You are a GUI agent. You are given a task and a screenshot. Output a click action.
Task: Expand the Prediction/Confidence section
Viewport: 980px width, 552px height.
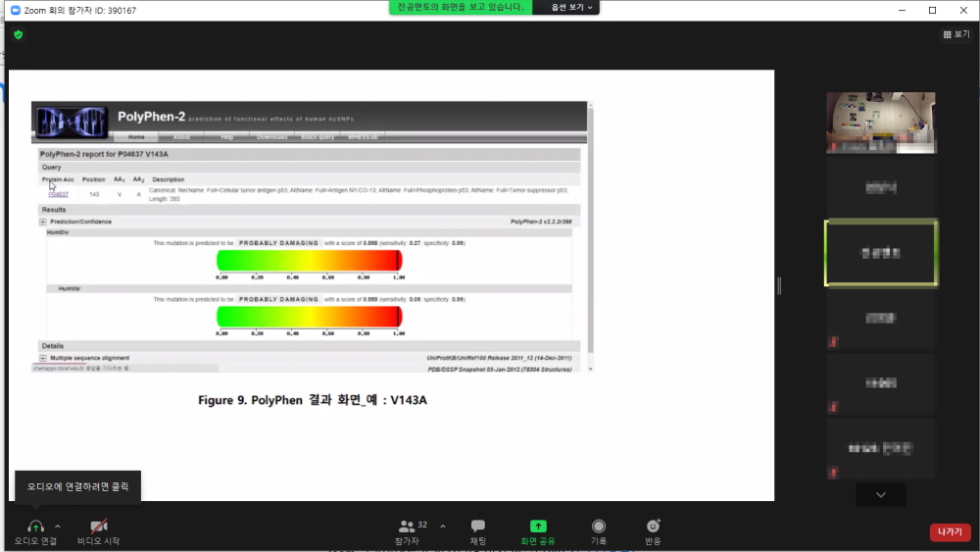click(x=43, y=222)
